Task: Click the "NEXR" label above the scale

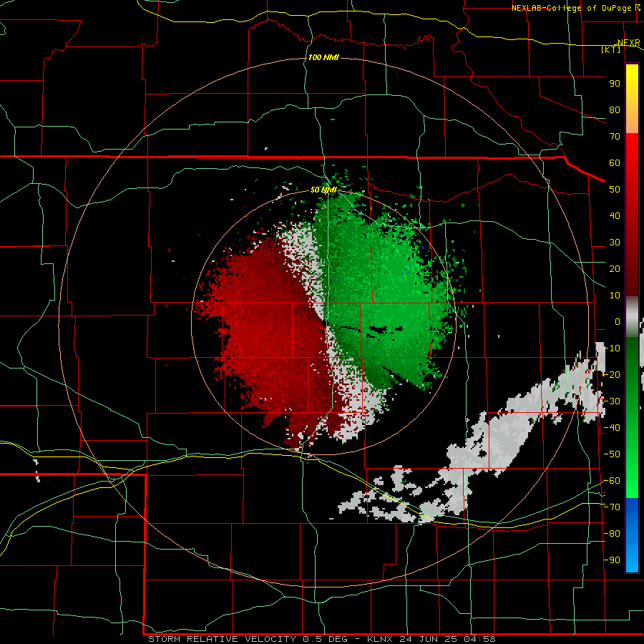Action: [x=629, y=43]
